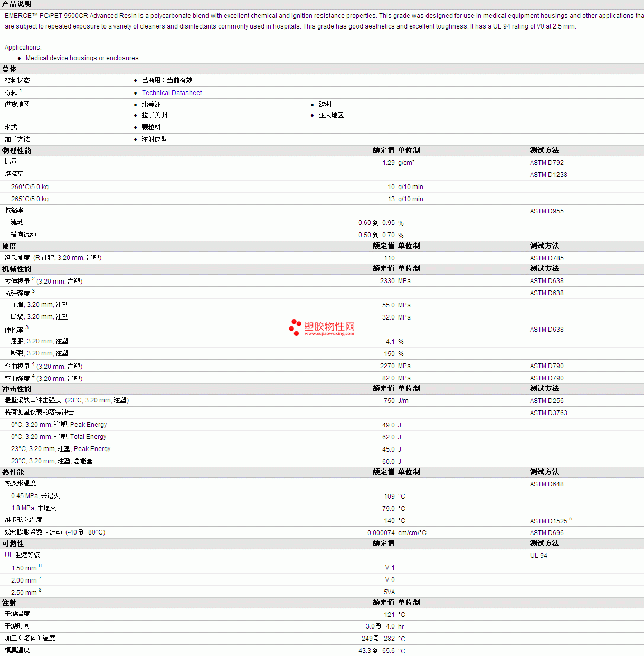This screenshot has width=644, height=656.
Task: Select the 0°C Total Energy row label
Action: [x=59, y=437]
